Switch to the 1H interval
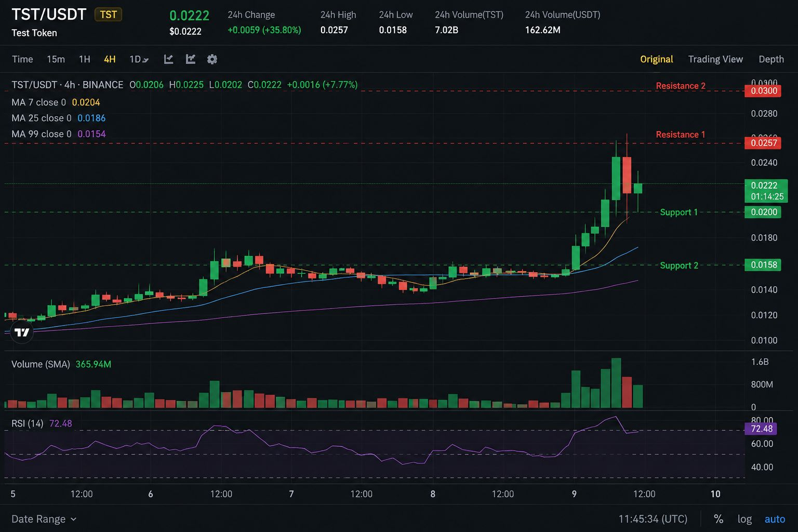798x532 pixels. tap(85, 59)
